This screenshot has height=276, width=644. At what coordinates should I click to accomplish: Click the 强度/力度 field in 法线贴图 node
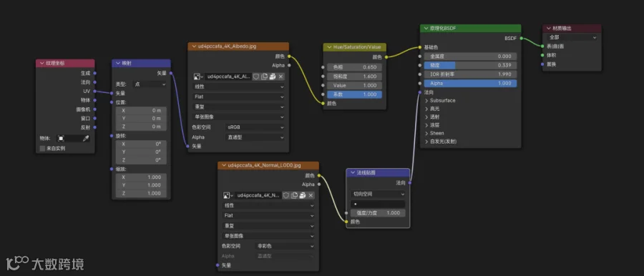click(x=378, y=213)
